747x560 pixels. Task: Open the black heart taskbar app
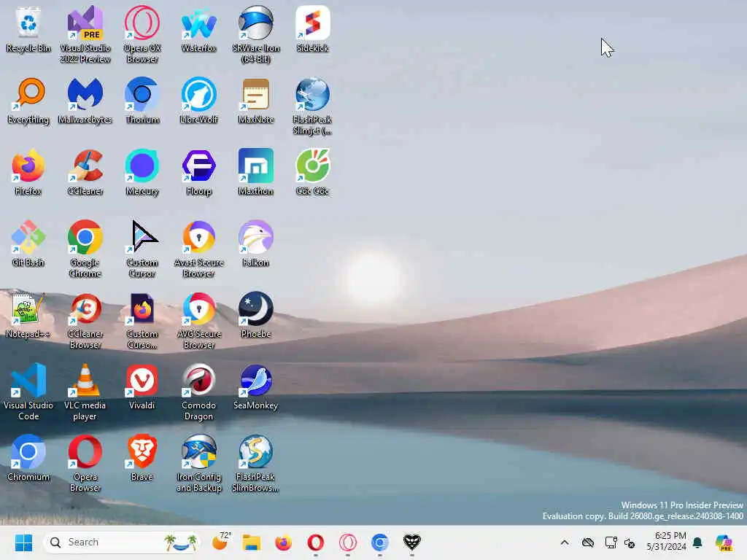click(x=411, y=542)
